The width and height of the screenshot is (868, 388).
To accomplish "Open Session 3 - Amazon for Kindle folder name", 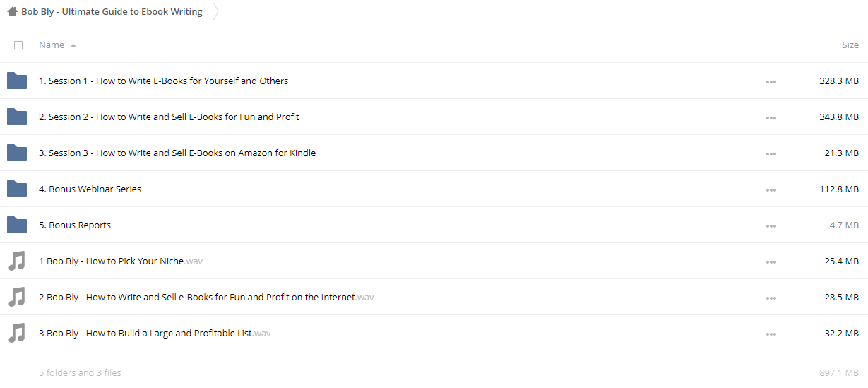I will [177, 153].
